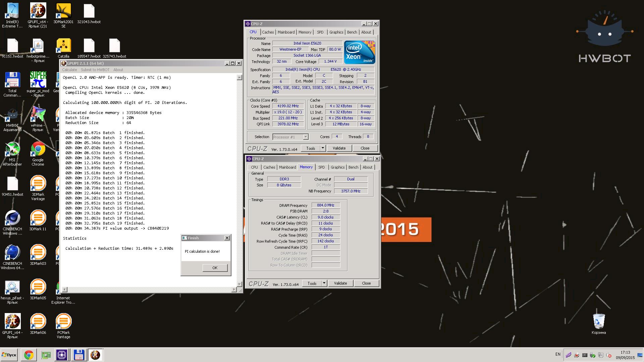This screenshot has height=362, width=644.
Task: Click the Core Speed 4199.02 MHz value
Action: (288, 106)
